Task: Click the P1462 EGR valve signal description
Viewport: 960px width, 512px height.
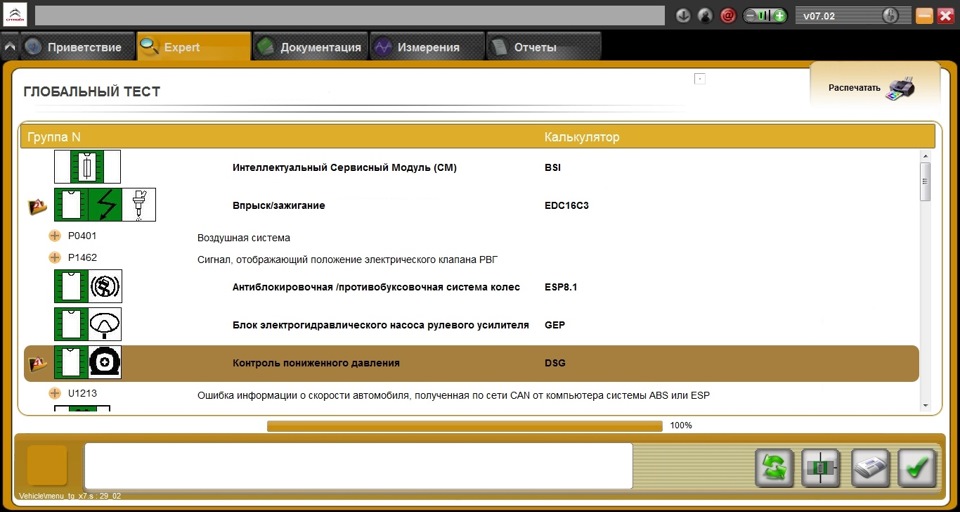Action: [x=348, y=260]
